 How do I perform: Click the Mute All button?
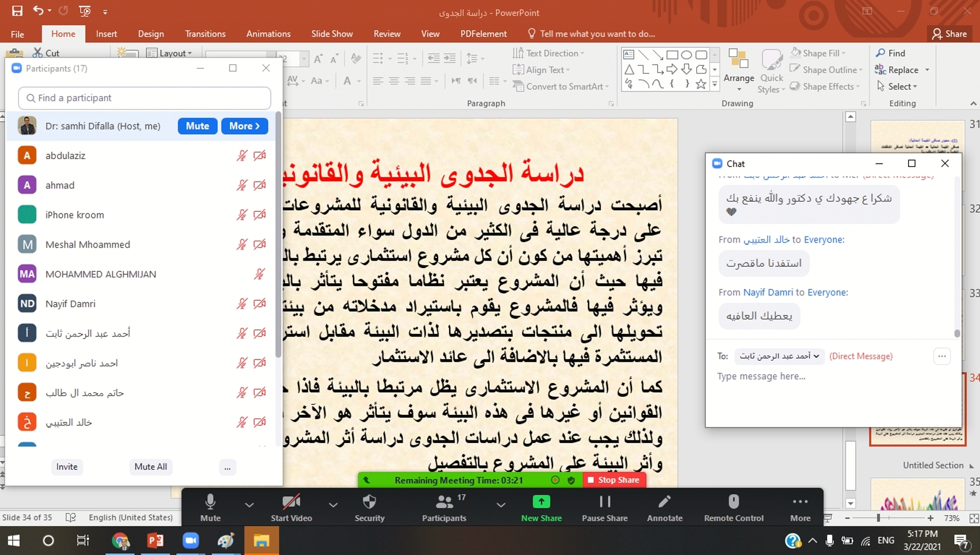151,467
